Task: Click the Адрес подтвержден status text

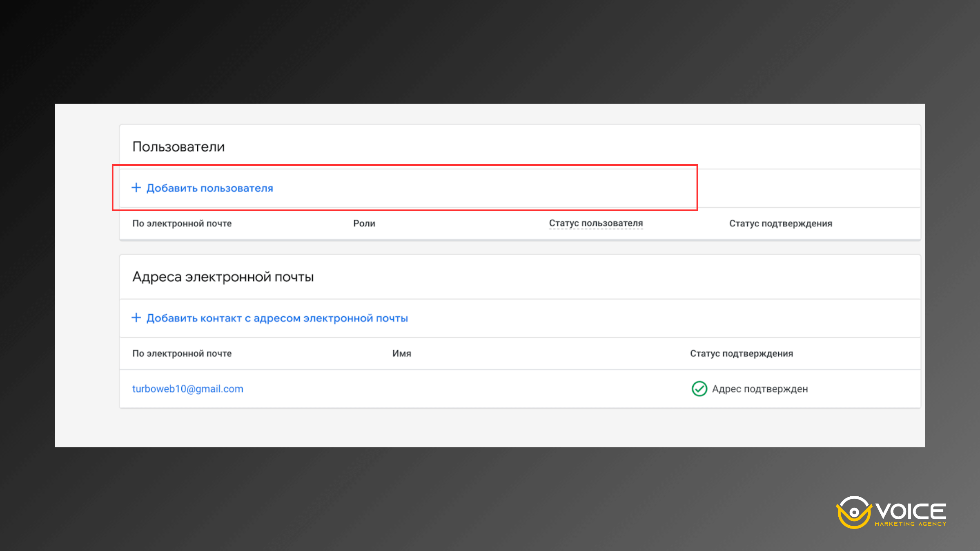Action: tap(759, 389)
